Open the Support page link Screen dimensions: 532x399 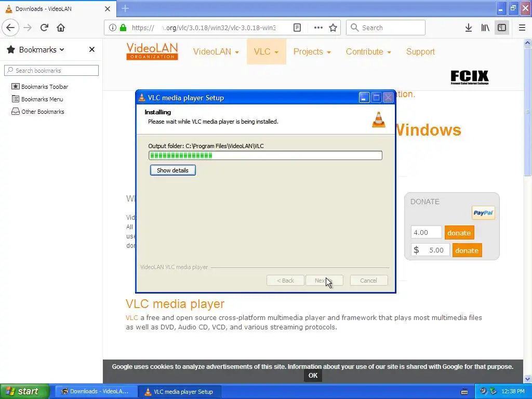point(420,51)
